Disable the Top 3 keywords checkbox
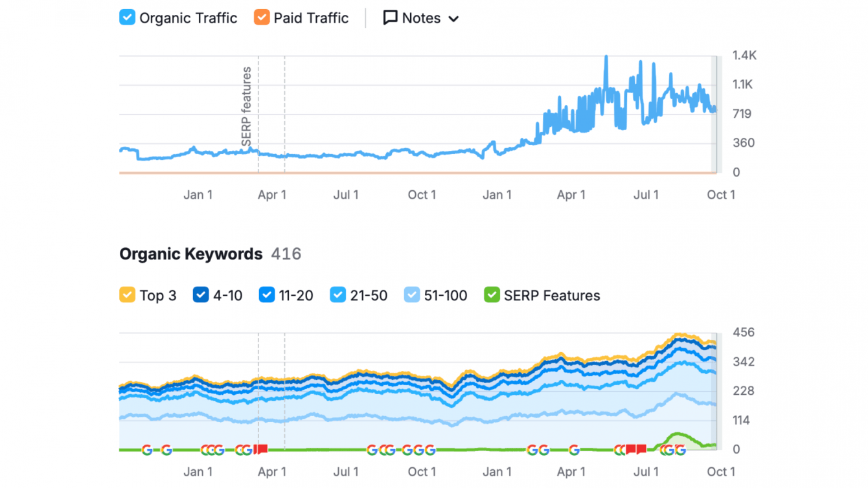Image resolution: width=868 pixels, height=488 pixels. (x=127, y=295)
